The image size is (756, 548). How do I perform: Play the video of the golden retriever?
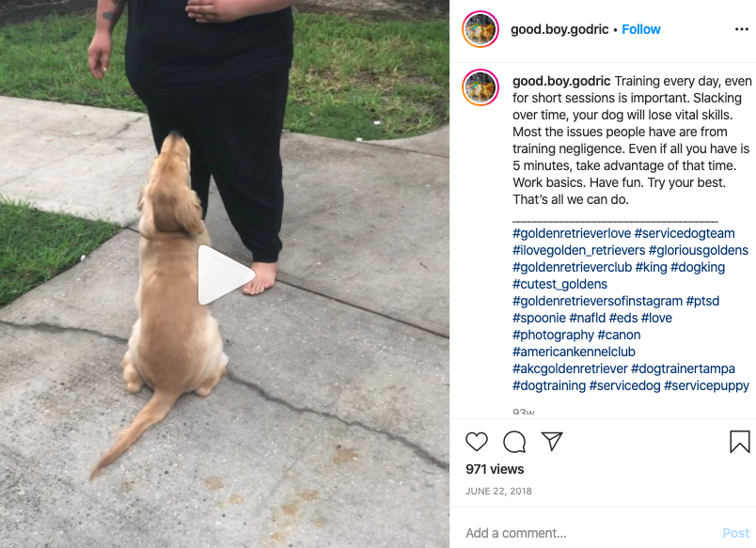point(226,275)
